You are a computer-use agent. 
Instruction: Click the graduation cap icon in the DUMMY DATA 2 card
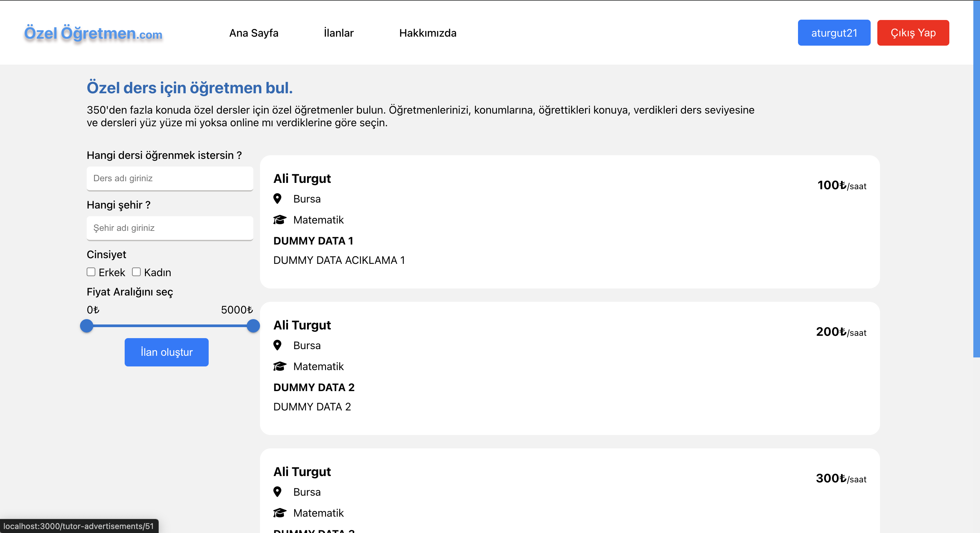pyautogui.click(x=280, y=366)
